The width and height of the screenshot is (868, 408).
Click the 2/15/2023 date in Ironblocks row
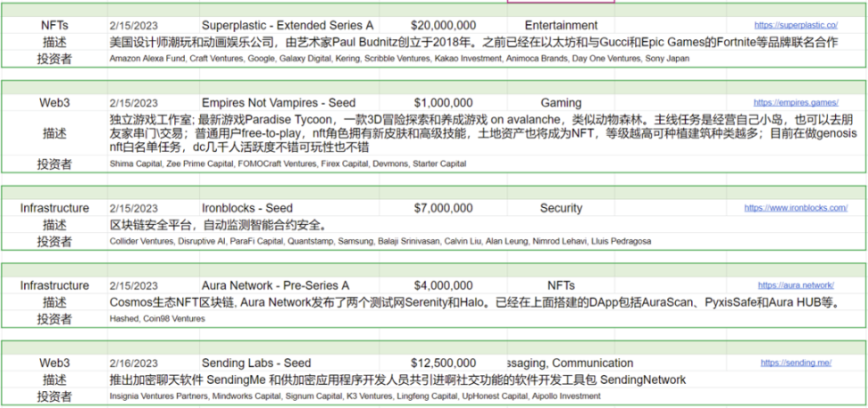pyautogui.click(x=133, y=208)
